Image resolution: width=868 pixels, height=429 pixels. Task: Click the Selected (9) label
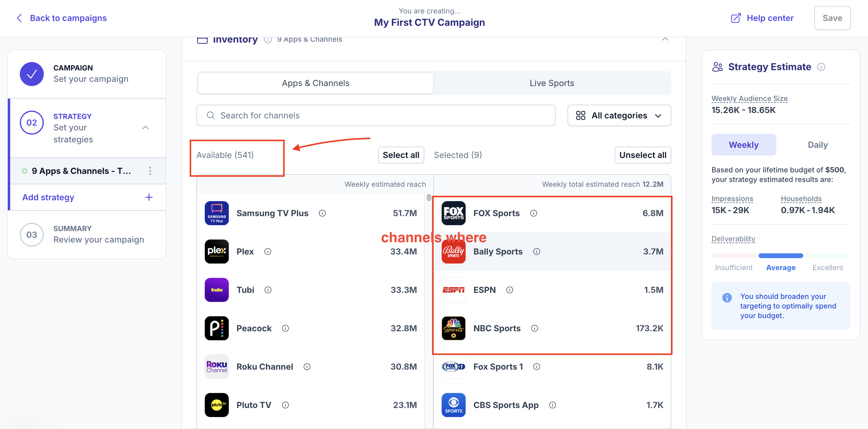pyautogui.click(x=458, y=155)
